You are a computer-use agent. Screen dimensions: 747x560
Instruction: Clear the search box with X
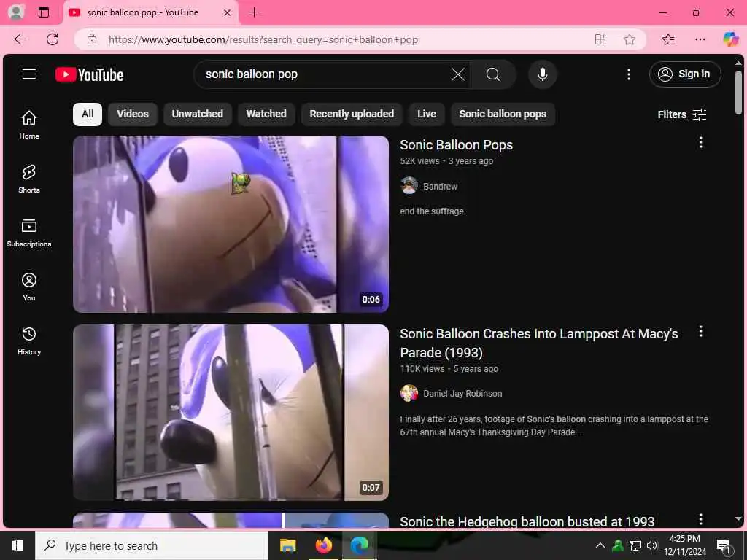tap(458, 74)
